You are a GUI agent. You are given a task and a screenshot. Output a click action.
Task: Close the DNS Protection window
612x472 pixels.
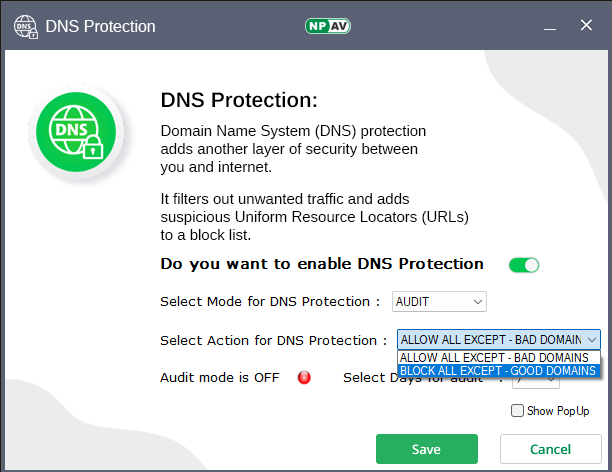[584, 26]
